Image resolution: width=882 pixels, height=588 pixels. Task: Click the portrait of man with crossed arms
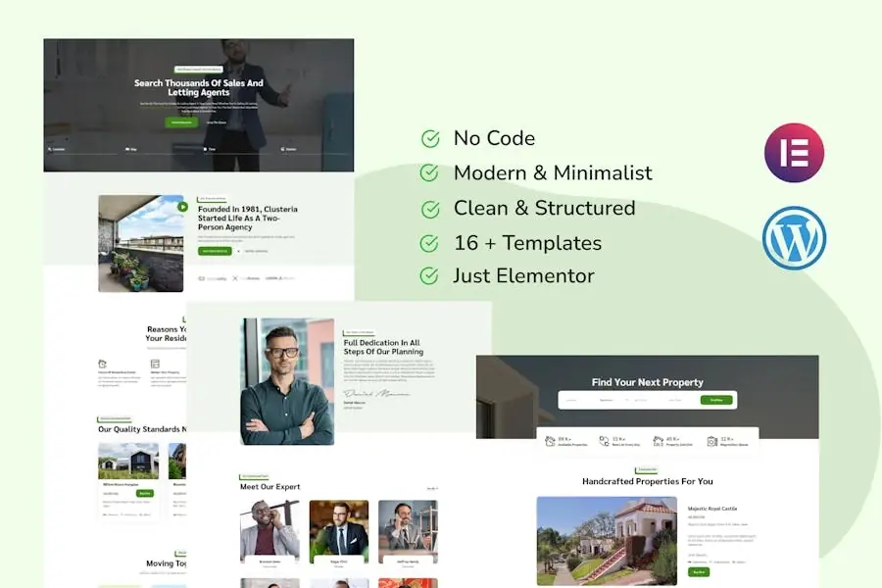click(x=286, y=381)
